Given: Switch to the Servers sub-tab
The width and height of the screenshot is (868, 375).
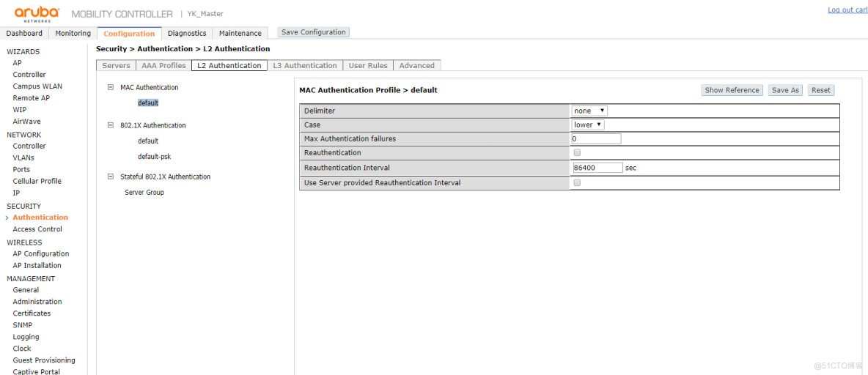Looking at the screenshot, I should [116, 65].
